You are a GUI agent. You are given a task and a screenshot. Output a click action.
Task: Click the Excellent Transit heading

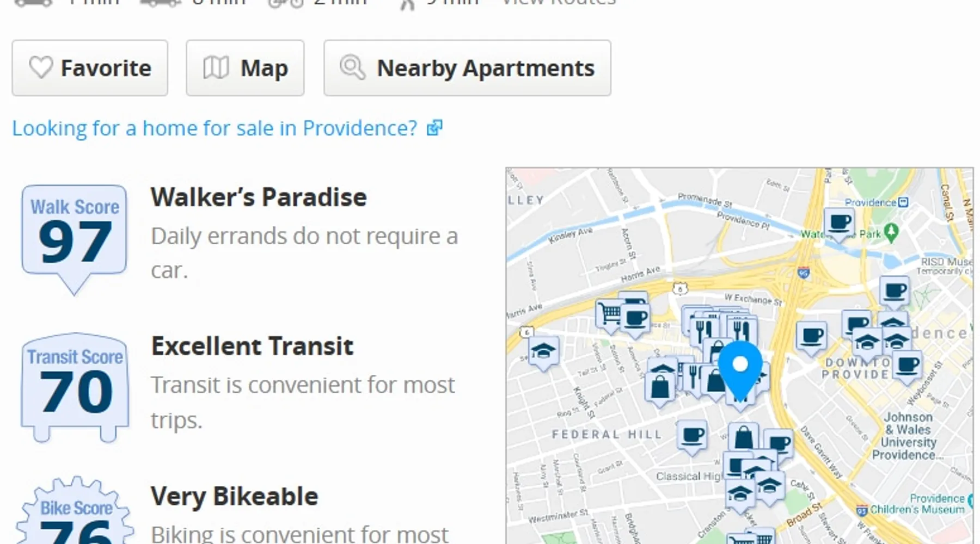pyautogui.click(x=252, y=346)
